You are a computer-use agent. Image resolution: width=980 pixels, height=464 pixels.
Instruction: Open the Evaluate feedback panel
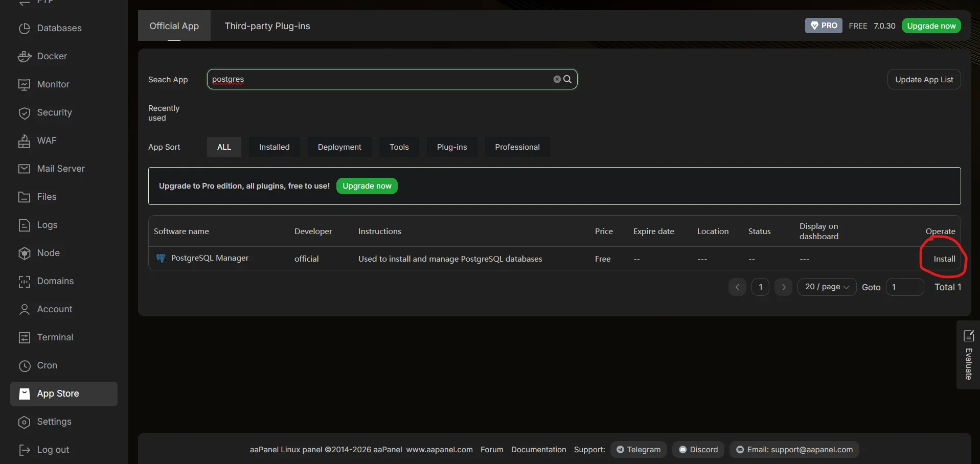coord(968,355)
